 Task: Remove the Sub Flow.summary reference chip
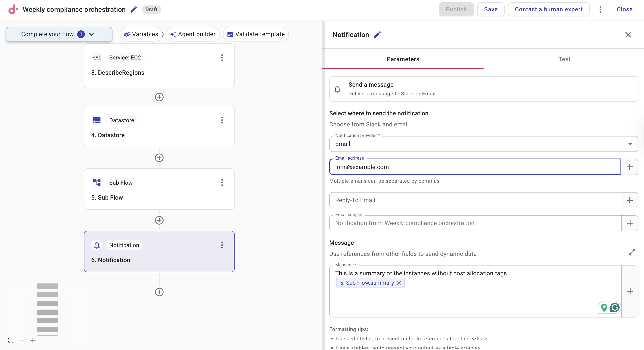[x=399, y=283]
